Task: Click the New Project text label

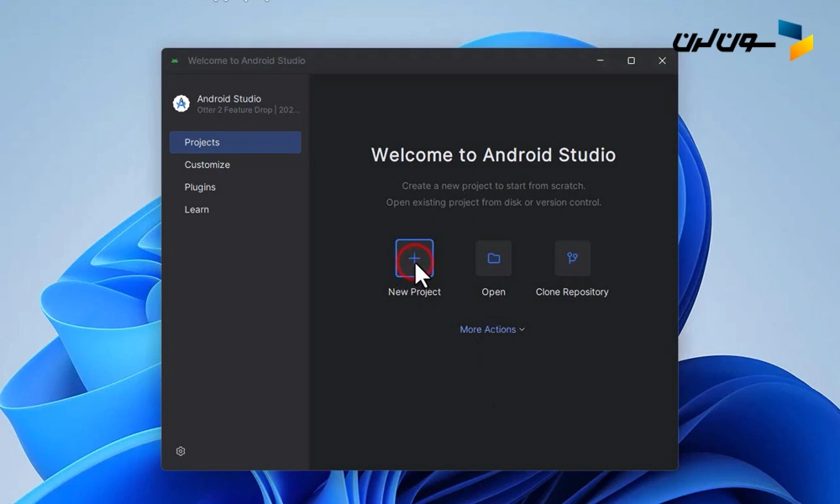Action: pyautogui.click(x=414, y=292)
